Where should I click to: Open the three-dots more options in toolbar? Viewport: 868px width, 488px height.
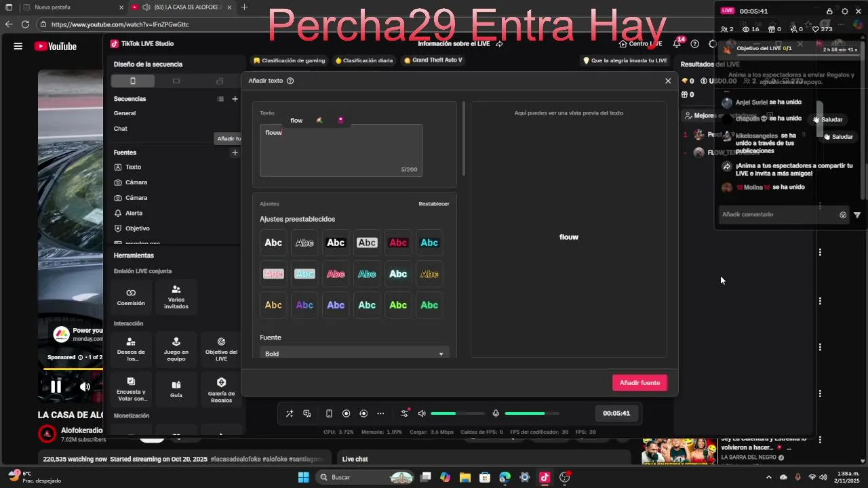click(x=380, y=413)
